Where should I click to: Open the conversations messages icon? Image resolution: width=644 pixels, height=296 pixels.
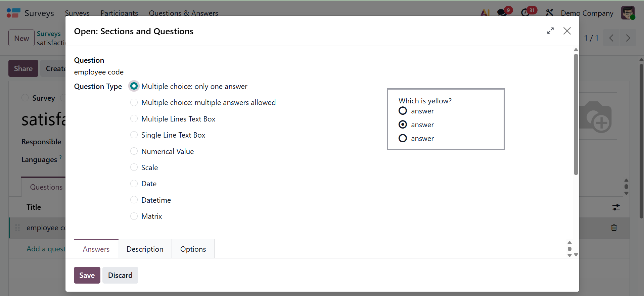(502, 13)
